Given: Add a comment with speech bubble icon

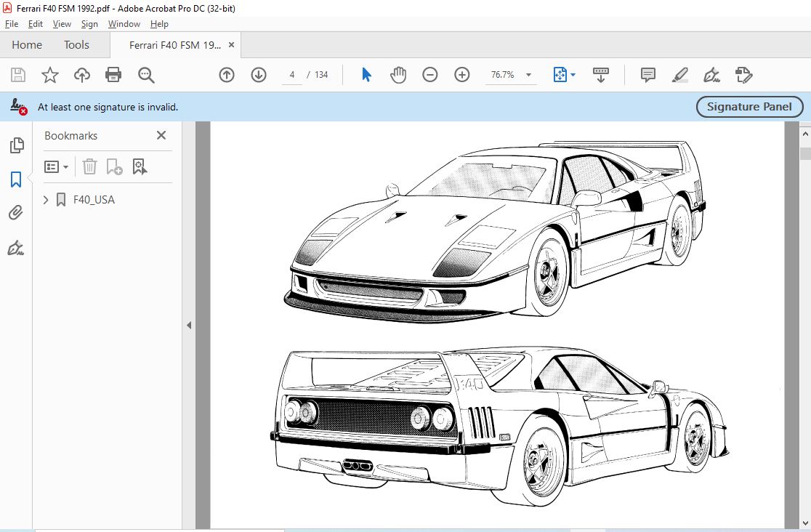Looking at the screenshot, I should 648,75.
